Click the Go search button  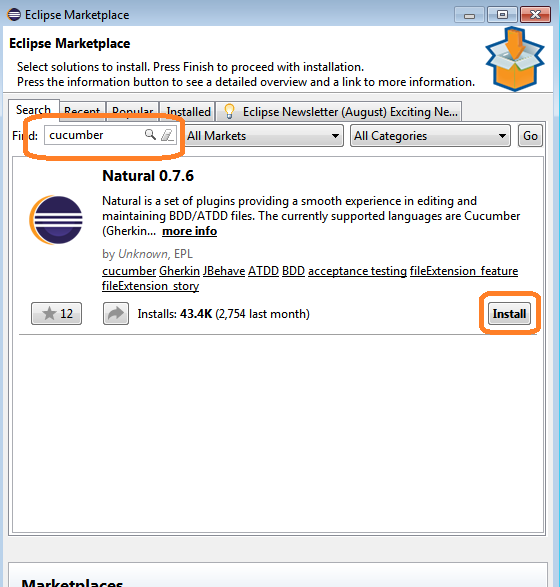(530, 136)
